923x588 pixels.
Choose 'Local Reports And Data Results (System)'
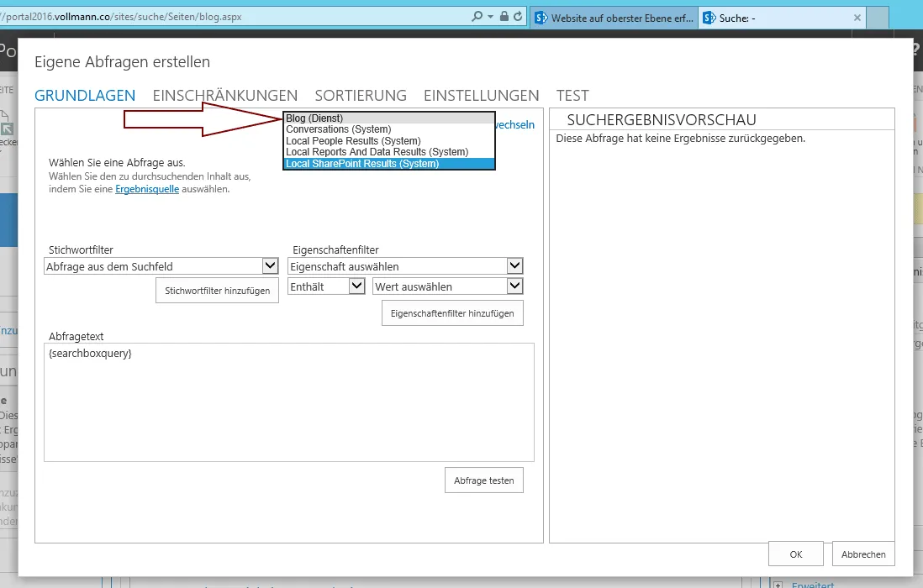click(x=389, y=152)
